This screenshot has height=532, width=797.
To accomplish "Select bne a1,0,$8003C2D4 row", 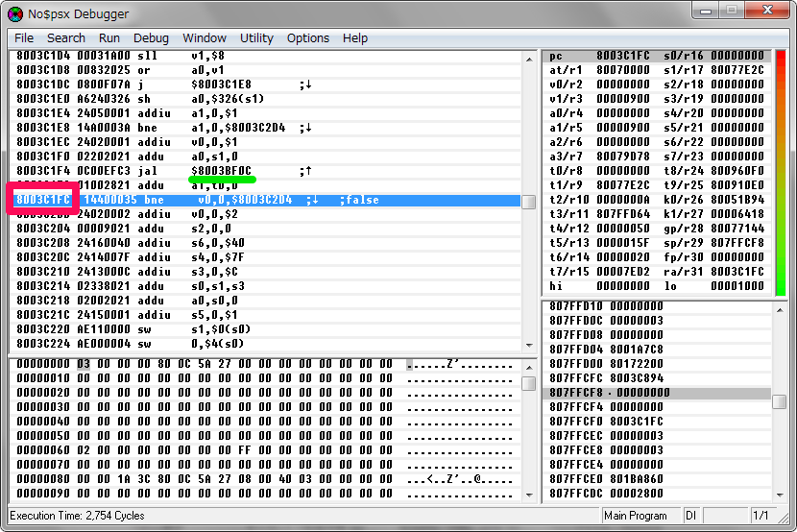I will pyautogui.click(x=265, y=128).
